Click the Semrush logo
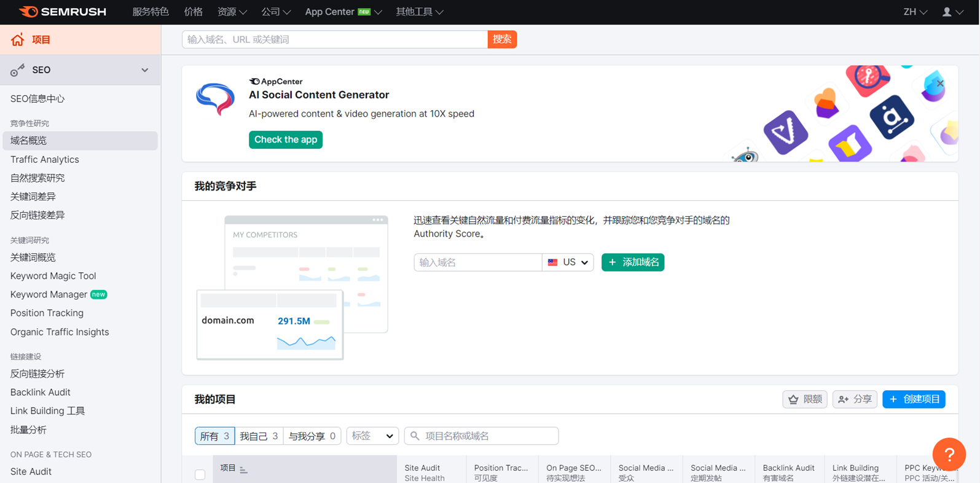This screenshot has height=483, width=980. tap(62, 12)
